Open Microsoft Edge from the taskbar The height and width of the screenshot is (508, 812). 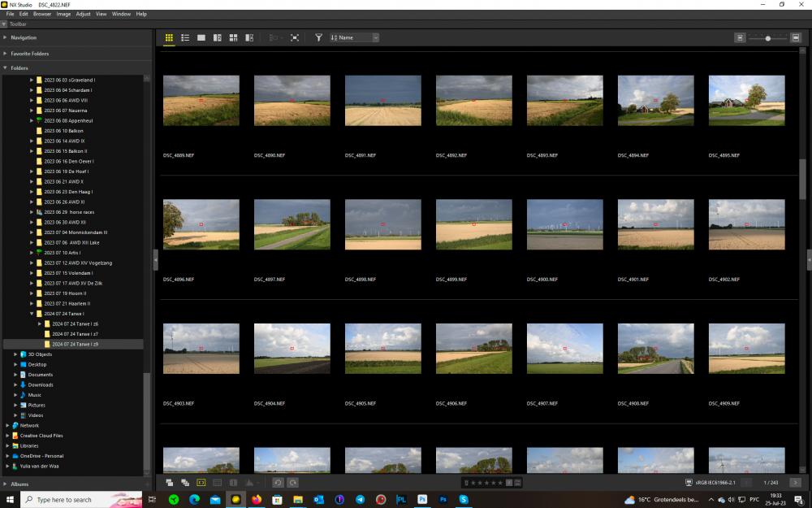(x=194, y=500)
